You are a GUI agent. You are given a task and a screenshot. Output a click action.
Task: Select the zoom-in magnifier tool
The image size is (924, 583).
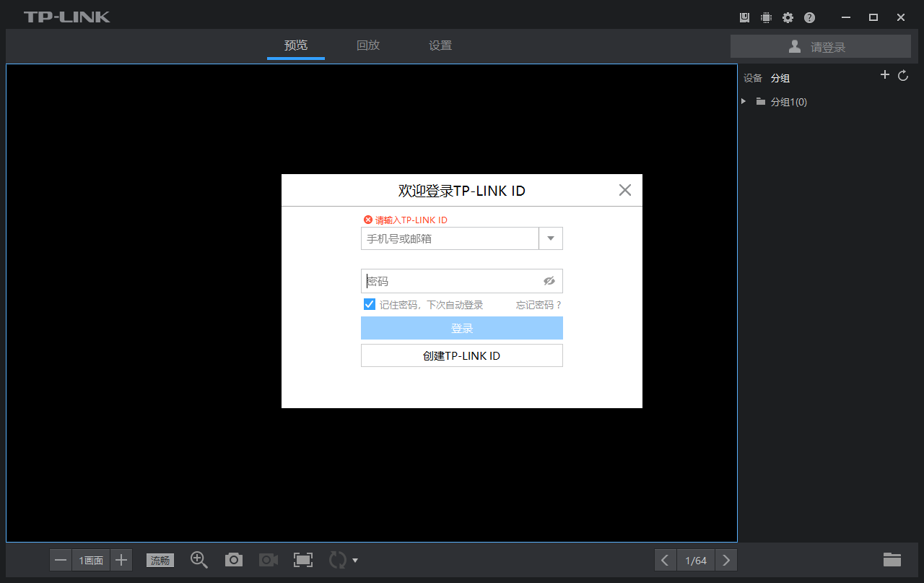199,559
